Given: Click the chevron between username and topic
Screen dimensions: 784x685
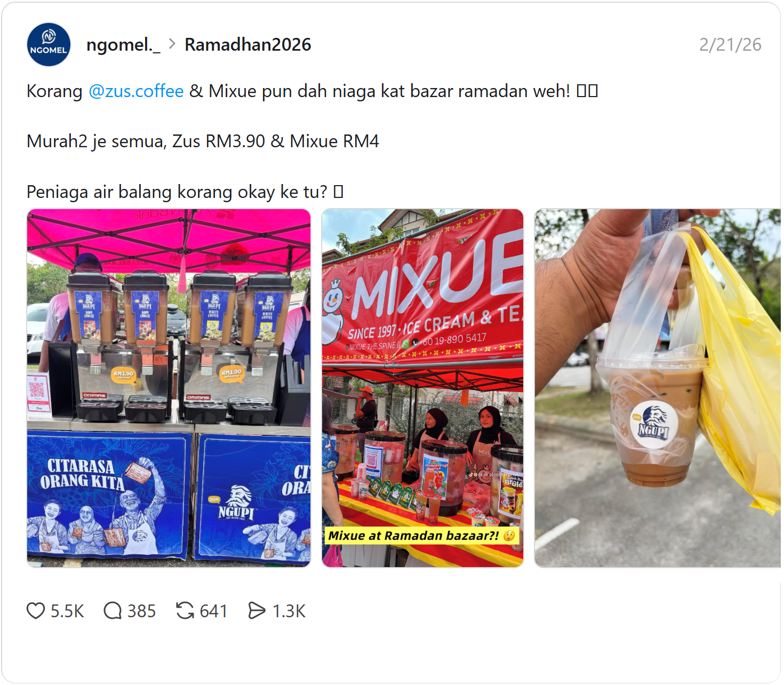Looking at the screenshot, I should [x=172, y=44].
